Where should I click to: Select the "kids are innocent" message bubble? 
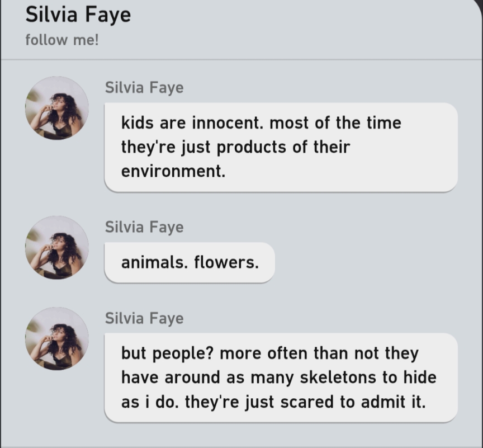click(x=281, y=147)
